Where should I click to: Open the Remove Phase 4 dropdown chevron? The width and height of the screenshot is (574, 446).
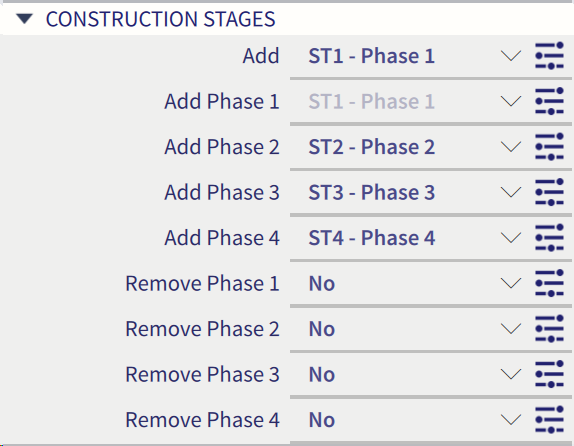511,419
